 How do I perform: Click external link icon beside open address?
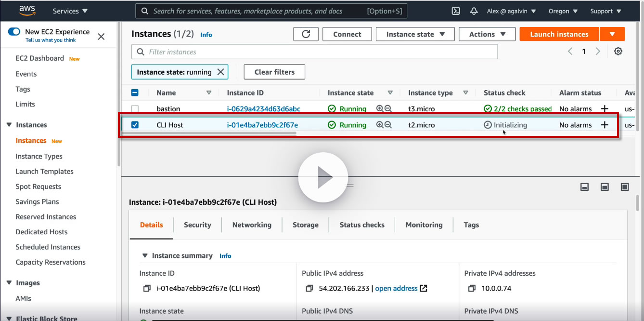click(424, 288)
